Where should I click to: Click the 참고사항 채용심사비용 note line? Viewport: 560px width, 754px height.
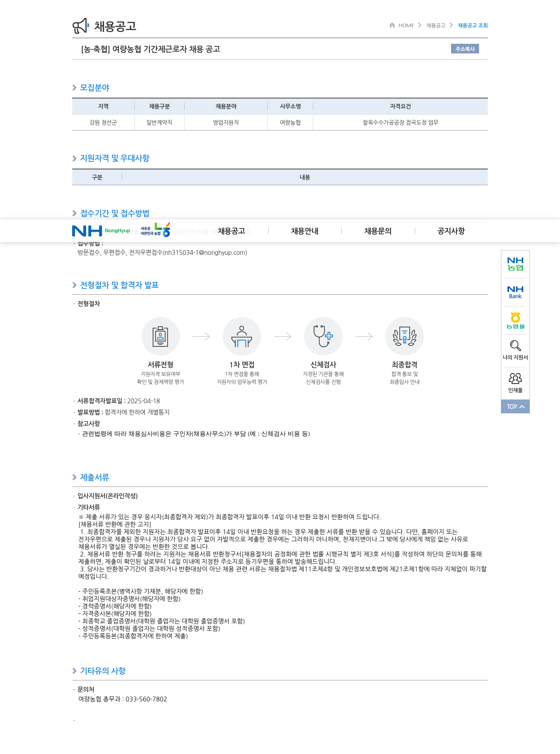click(x=194, y=433)
